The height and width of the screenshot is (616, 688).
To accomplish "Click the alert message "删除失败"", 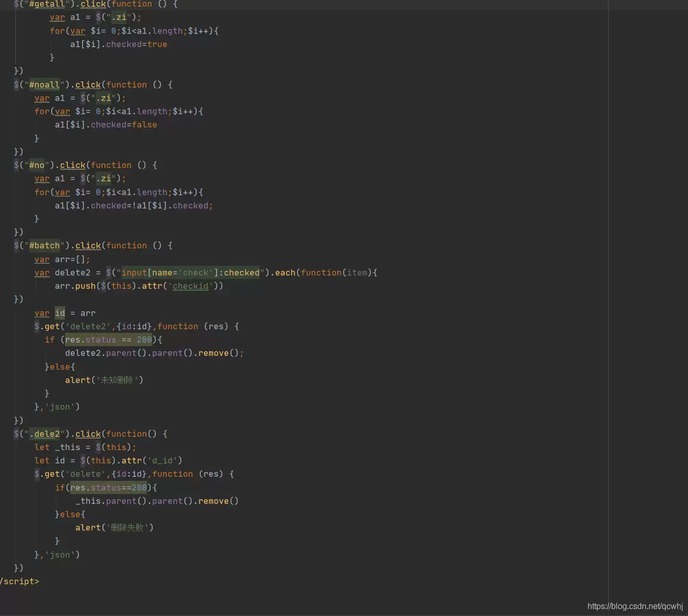I will click(x=128, y=527).
